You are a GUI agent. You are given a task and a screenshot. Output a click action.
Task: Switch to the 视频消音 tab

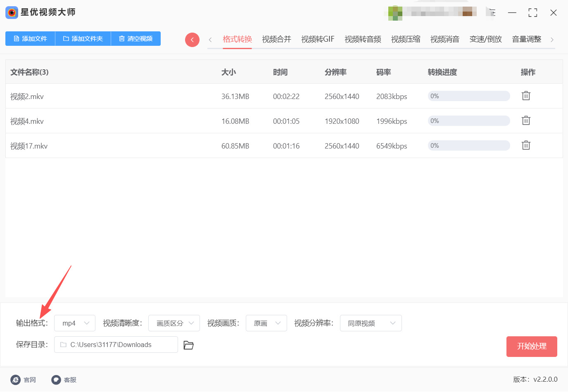tap(445, 39)
